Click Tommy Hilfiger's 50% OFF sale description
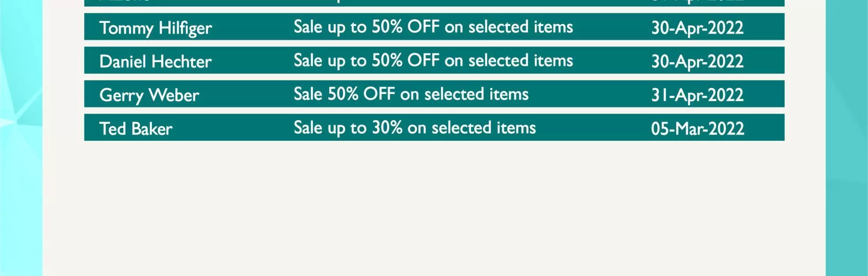This screenshot has width=868, height=276. click(433, 27)
